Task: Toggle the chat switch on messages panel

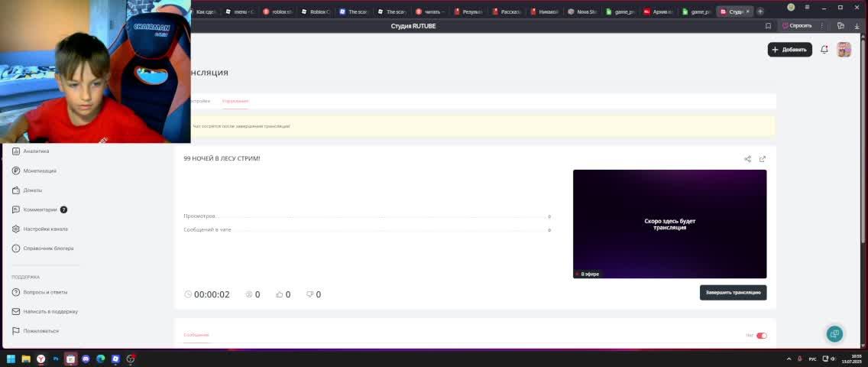Action: (x=762, y=336)
